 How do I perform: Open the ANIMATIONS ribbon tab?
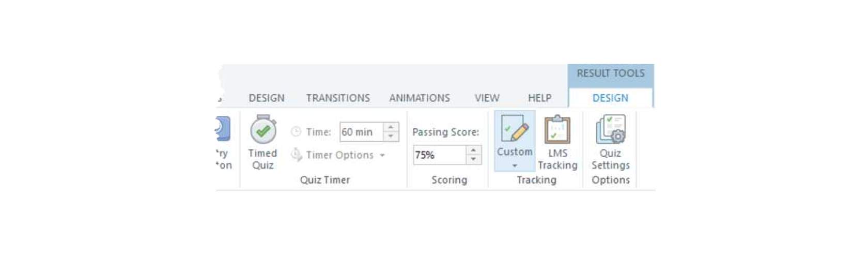tap(420, 98)
